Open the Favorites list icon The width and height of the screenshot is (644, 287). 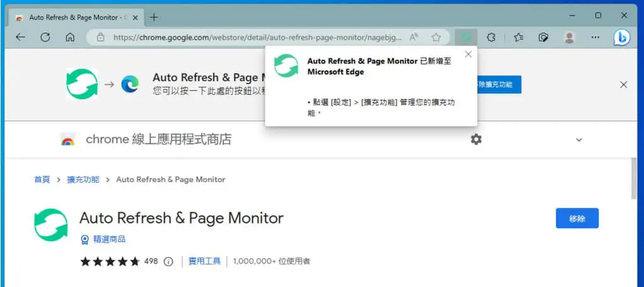coord(518,37)
